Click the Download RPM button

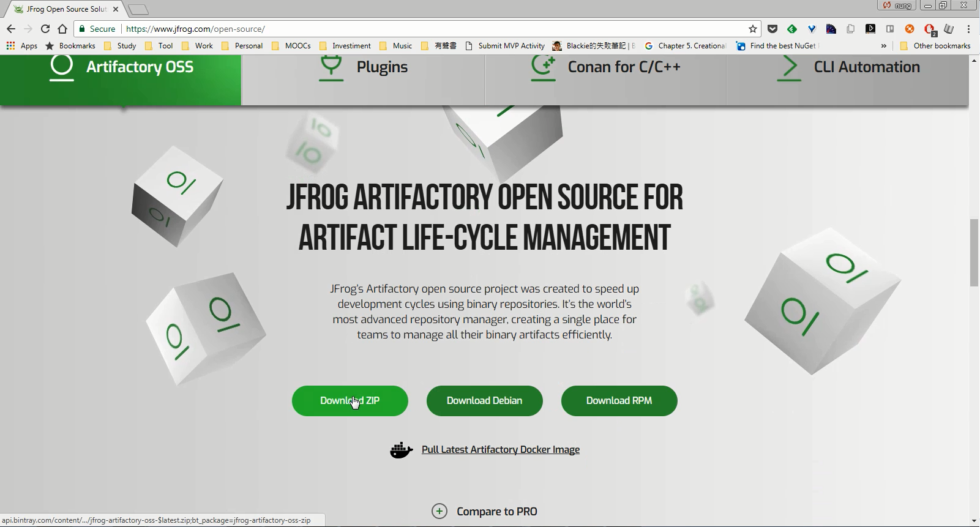(x=619, y=401)
